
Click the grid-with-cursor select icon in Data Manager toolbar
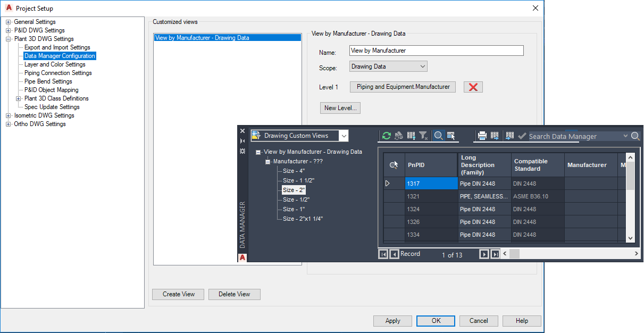tap(451, 136)
